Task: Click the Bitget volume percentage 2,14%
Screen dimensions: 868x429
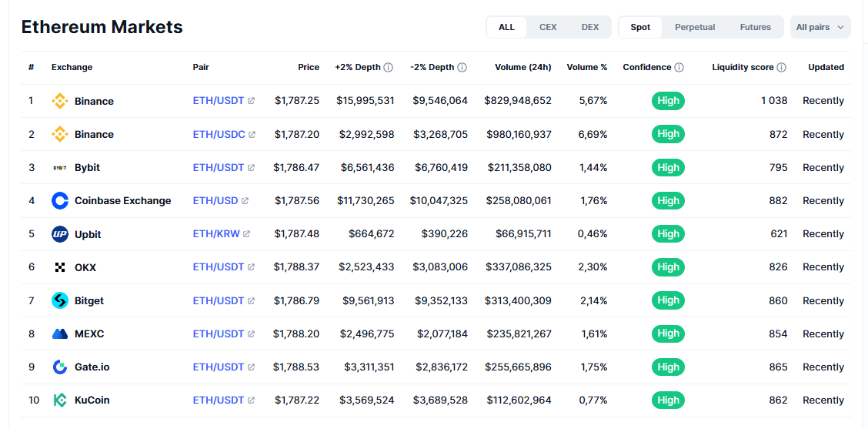Action: tap(593, 300)
